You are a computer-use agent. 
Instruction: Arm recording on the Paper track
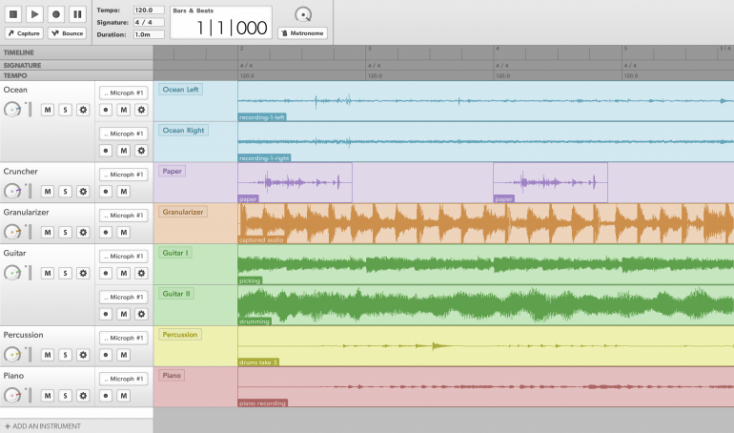[105, 191]
